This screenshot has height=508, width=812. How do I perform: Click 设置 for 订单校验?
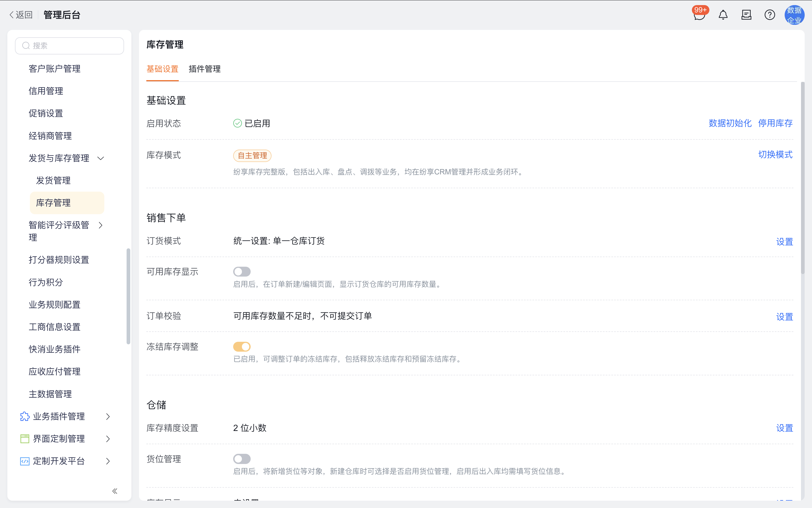click(x=784, y=317)
